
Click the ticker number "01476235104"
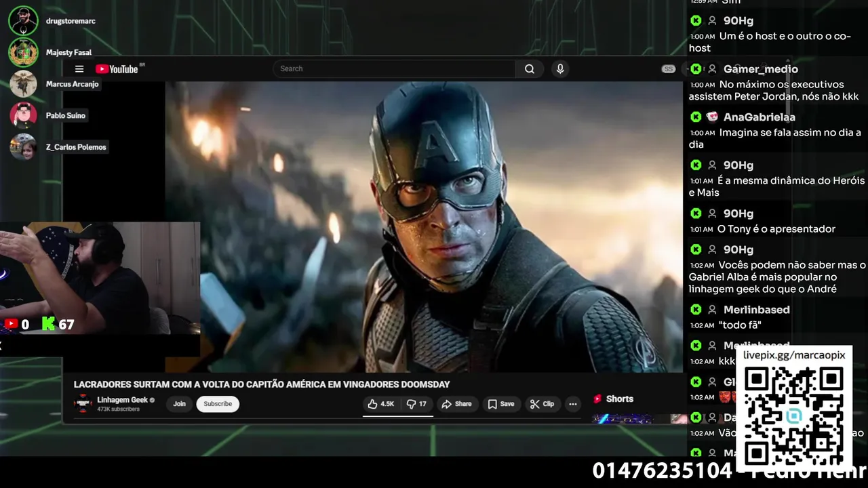pyautogui.click(x=663, y=471)
